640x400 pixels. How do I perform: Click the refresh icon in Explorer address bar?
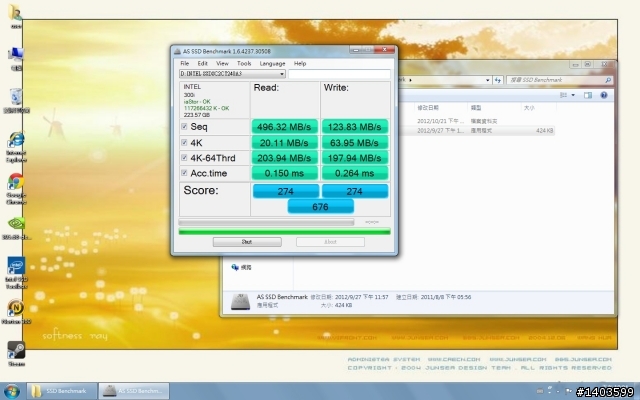coord(498,80)
